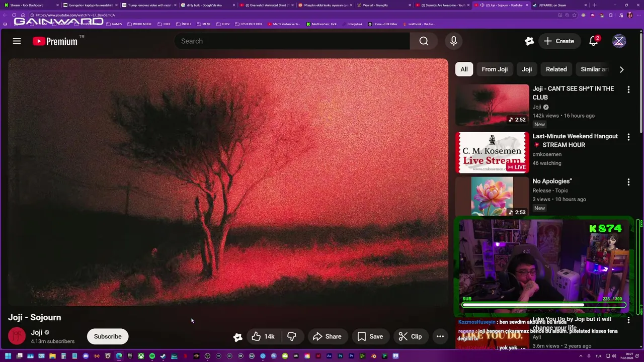Image resolution: width=644 pixels, height=362 pixels.
Task: Select the From Joji filter chip
Action: (495, 69)
